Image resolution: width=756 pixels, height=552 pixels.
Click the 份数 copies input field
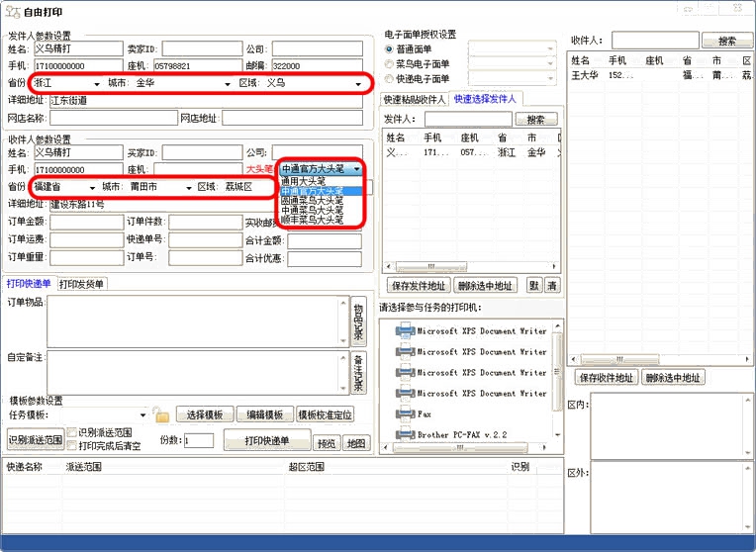point(198,441)
